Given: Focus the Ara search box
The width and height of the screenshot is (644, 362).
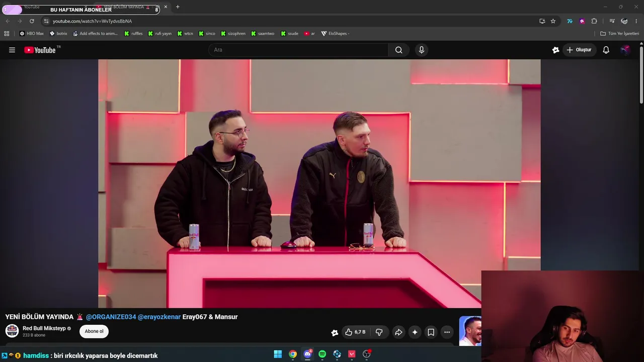Looking at the screenshot, I should tap(298, 50).
